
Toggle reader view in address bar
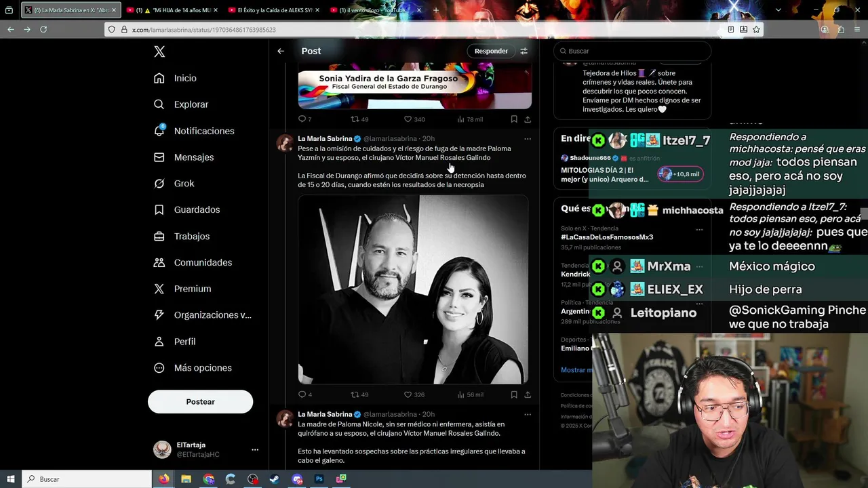click(x=730, y=29)
